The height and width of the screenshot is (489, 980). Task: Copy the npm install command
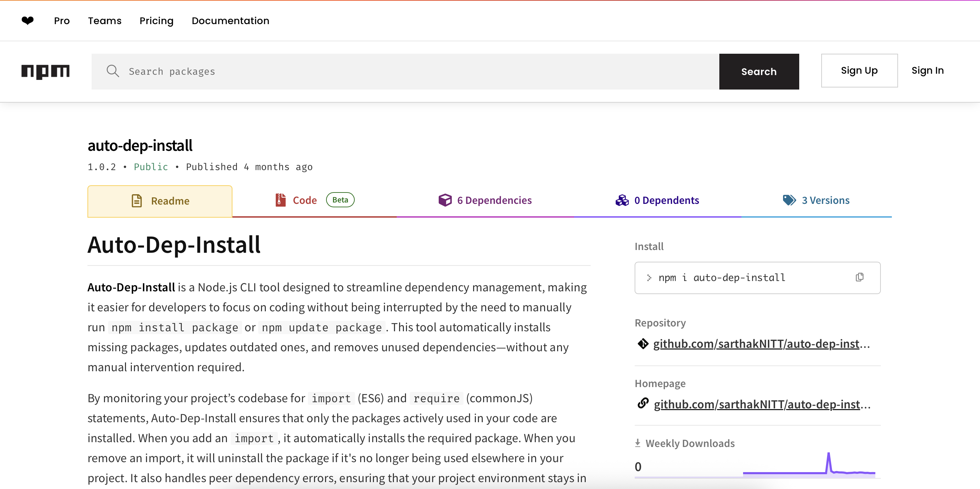pos(859,278)
